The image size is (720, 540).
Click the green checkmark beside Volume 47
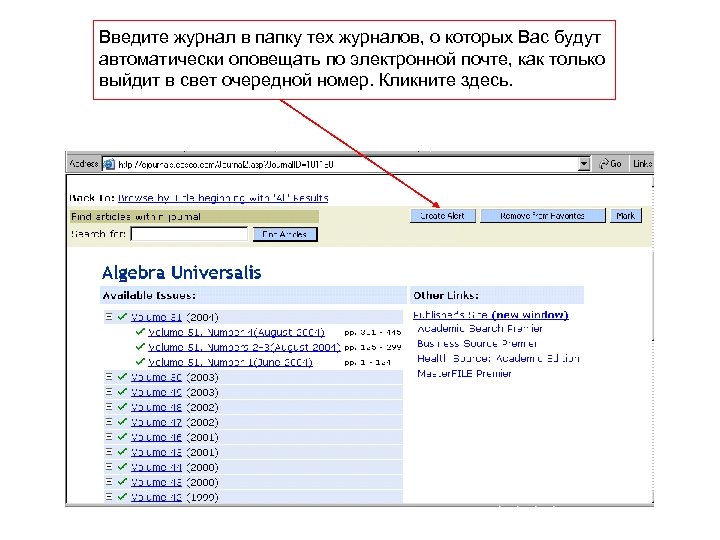tap(122, 422)
